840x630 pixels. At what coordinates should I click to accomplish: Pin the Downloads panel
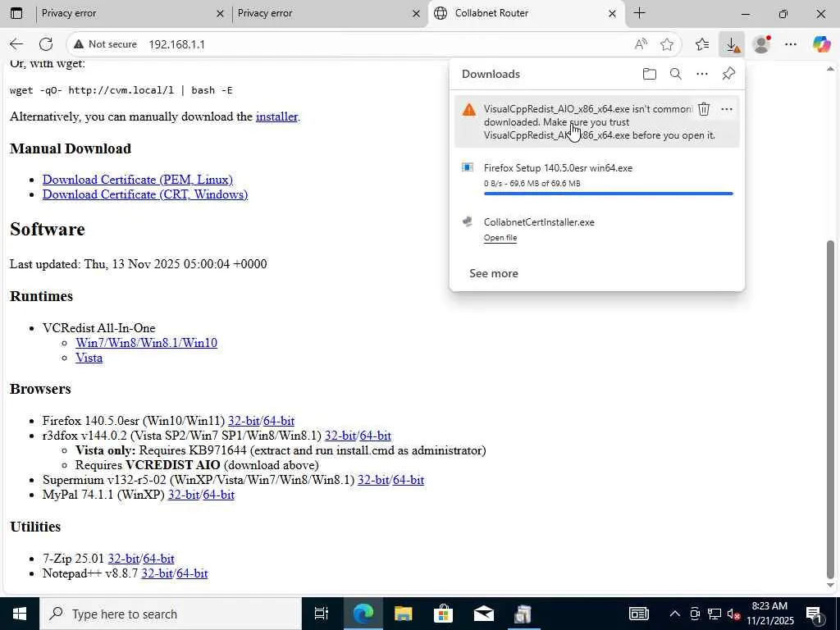(x=728, y=74)
